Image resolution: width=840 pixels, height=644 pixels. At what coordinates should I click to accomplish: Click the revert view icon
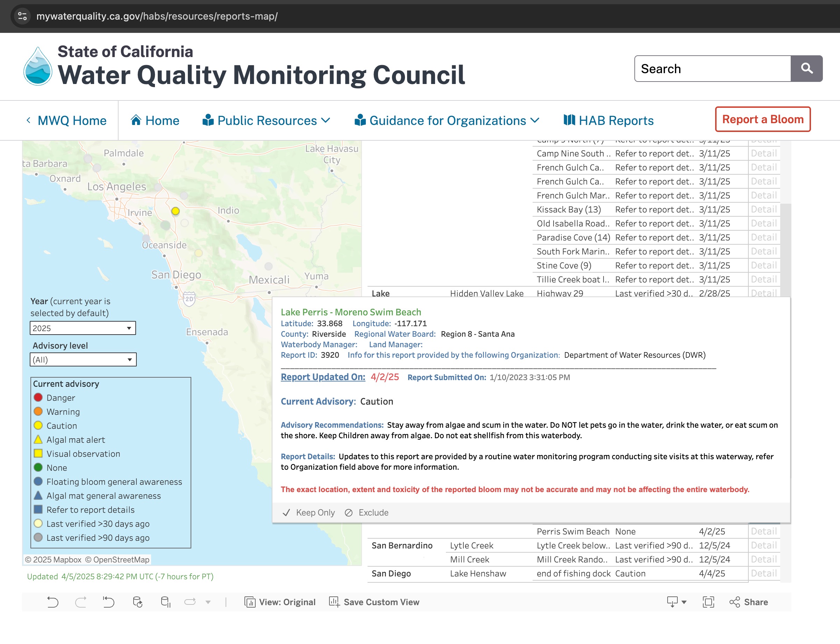[109, 602]
